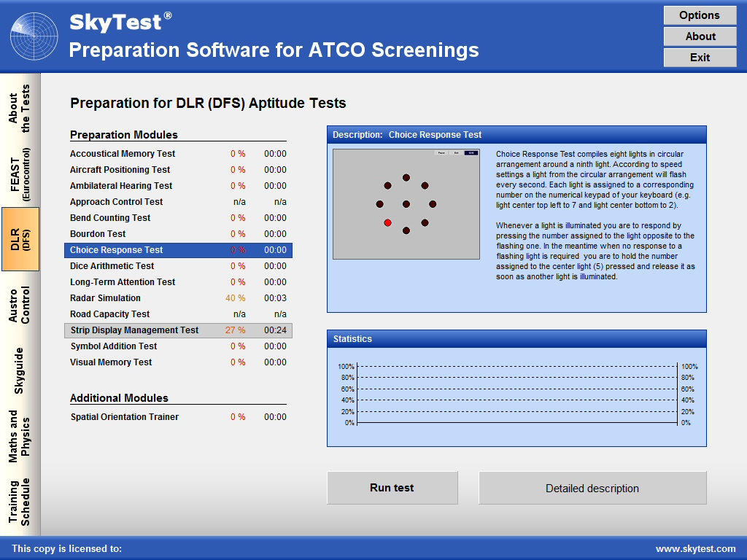Run the Choice Response Test

(392, 488)
